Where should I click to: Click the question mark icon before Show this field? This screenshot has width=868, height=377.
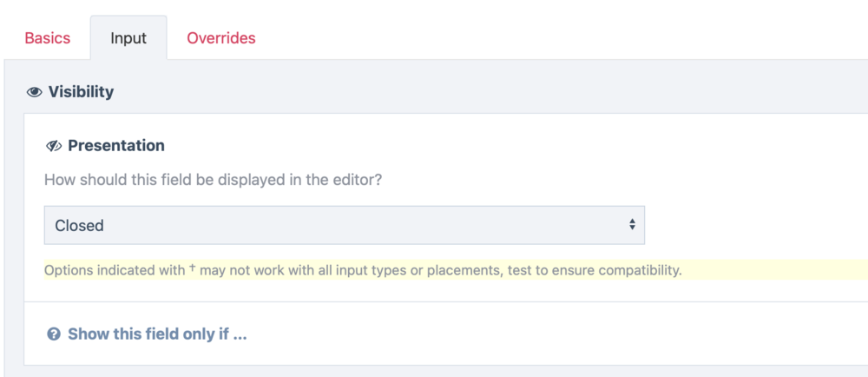tap(55, 334)
